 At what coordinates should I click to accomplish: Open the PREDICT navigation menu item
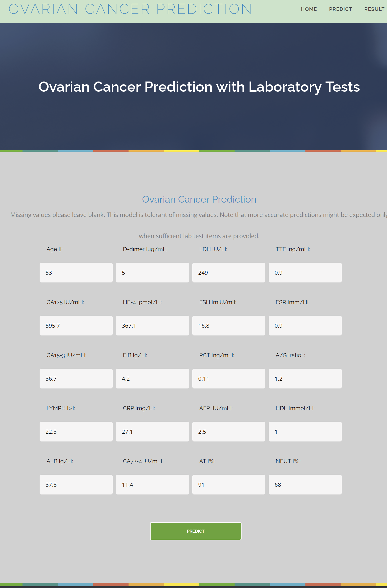click(x=340, y=9)
